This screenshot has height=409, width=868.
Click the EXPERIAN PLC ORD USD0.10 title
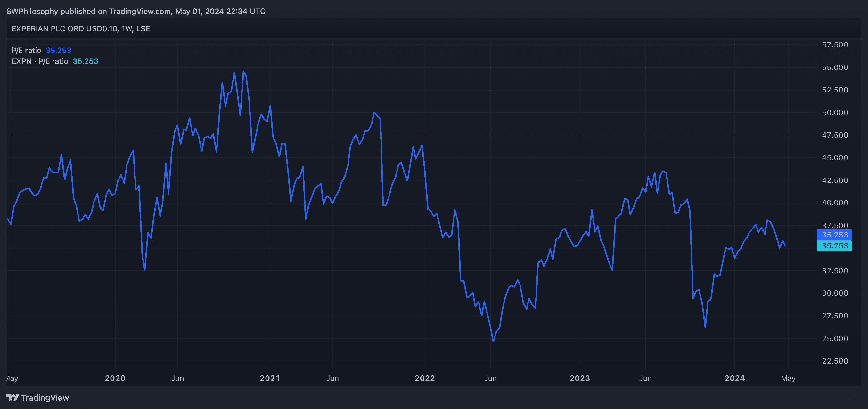(65, 28)
